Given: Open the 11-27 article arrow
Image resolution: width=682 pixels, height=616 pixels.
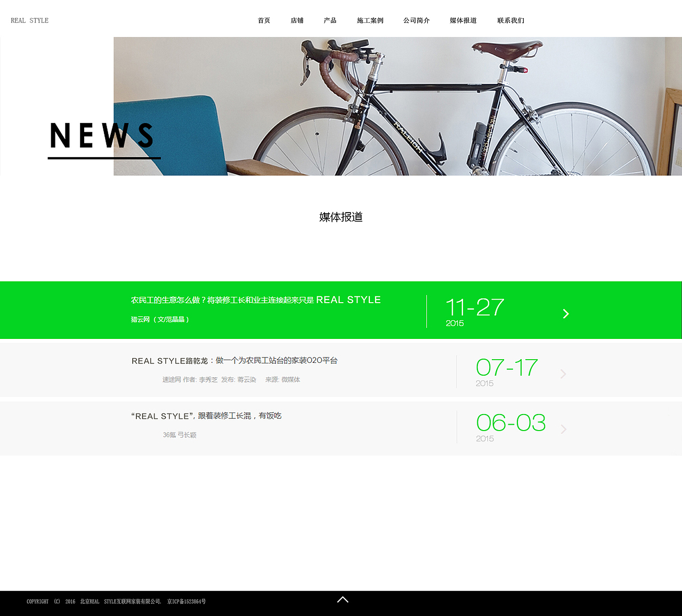Looking at the screenshot, I should [566, 314].
